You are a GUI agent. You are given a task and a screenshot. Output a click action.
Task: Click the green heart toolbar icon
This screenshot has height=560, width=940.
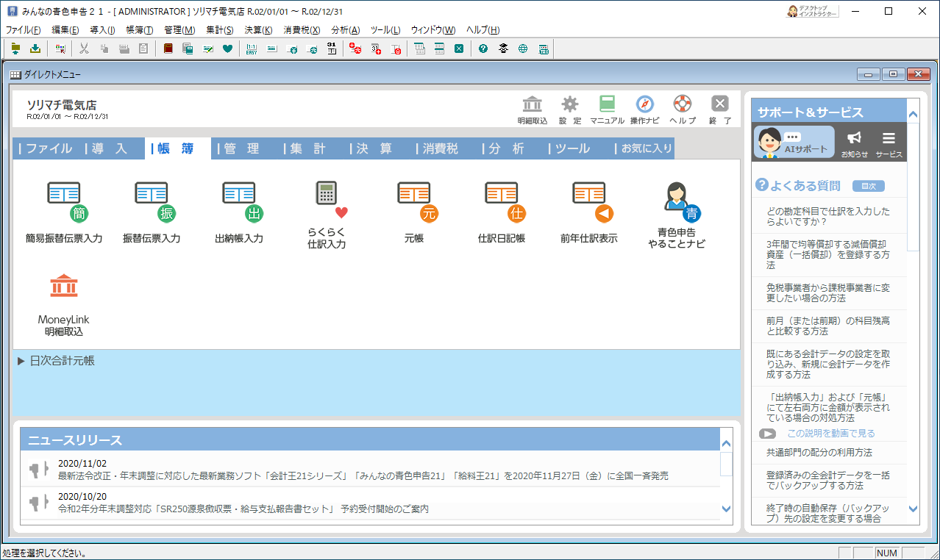[228, 49]
